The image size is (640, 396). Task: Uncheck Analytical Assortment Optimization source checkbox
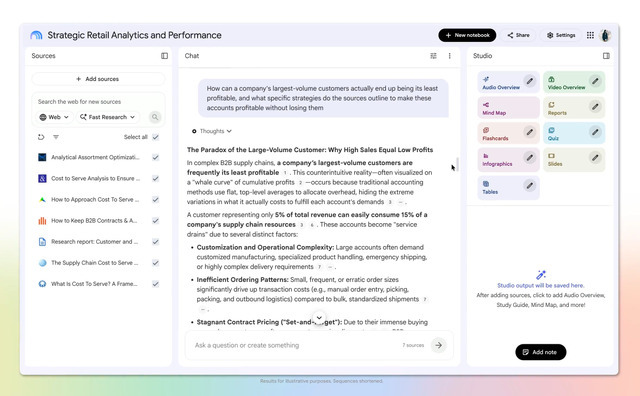click(x=156, y=157)
